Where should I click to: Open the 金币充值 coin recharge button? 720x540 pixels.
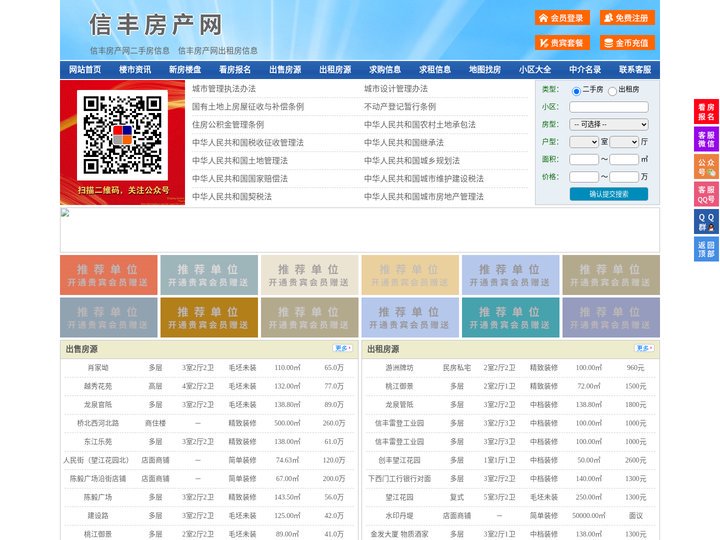click(627, 43)
